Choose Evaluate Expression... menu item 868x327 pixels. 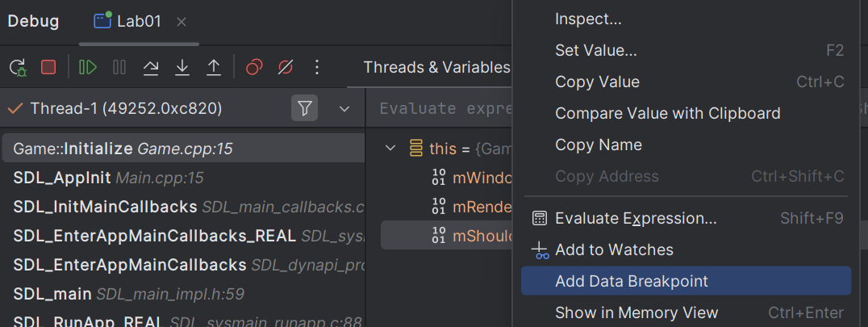coord(686,218)
